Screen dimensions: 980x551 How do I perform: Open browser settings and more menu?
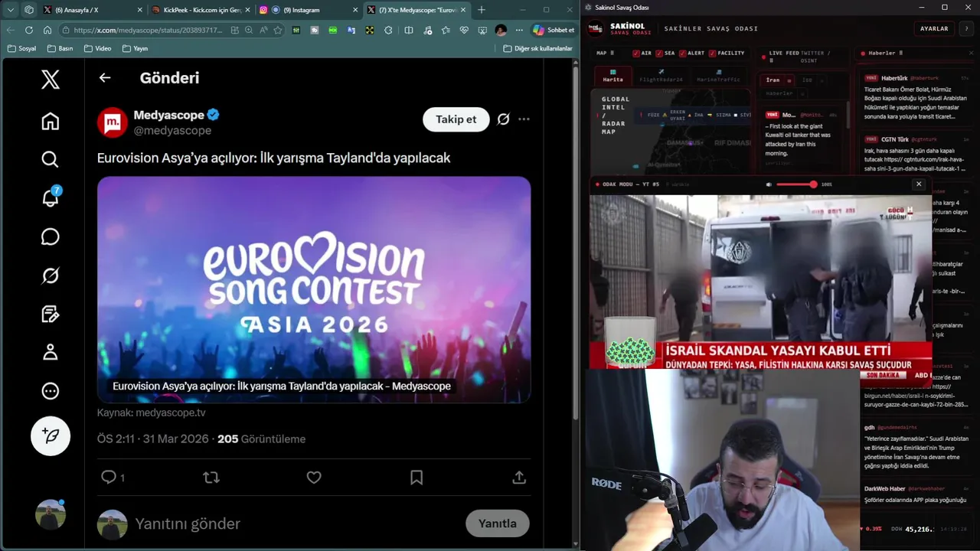tap(519, 30)
